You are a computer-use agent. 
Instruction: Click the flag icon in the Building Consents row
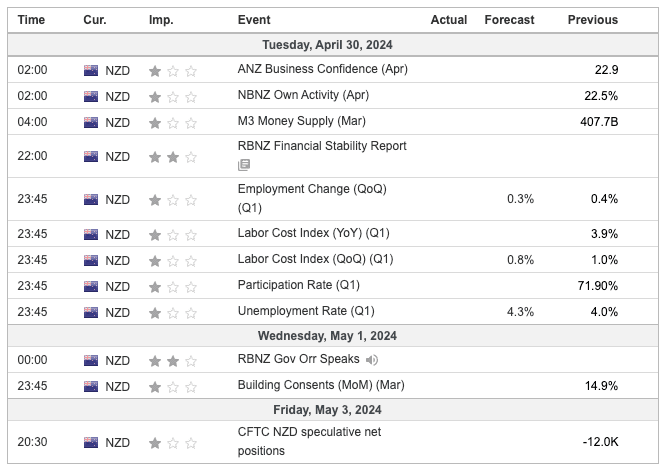(91, 386)
